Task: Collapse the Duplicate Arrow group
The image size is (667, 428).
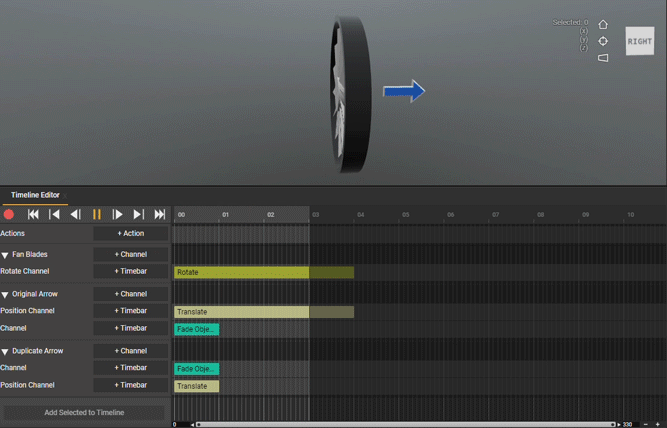Action: (x=5, y=352)
